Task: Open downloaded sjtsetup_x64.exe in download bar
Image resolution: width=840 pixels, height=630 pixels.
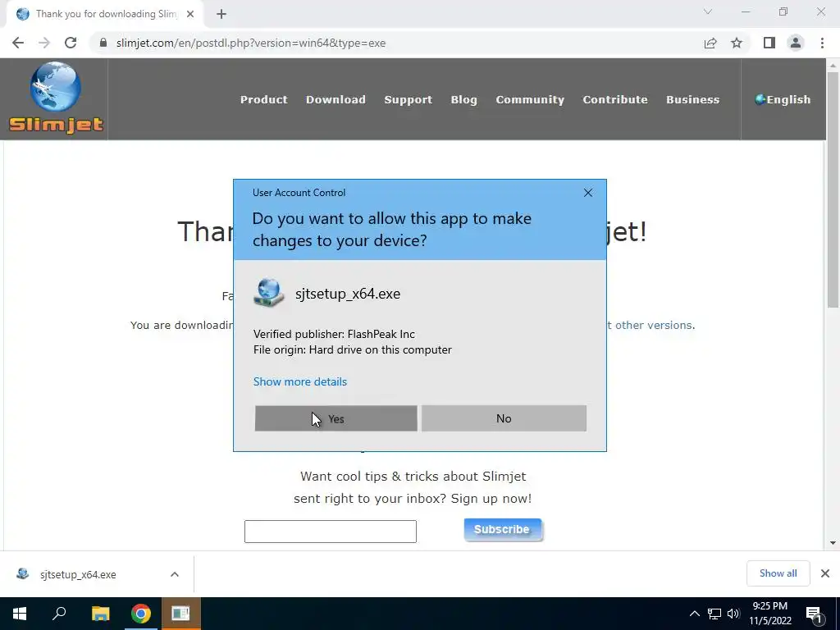Action: 78,574
